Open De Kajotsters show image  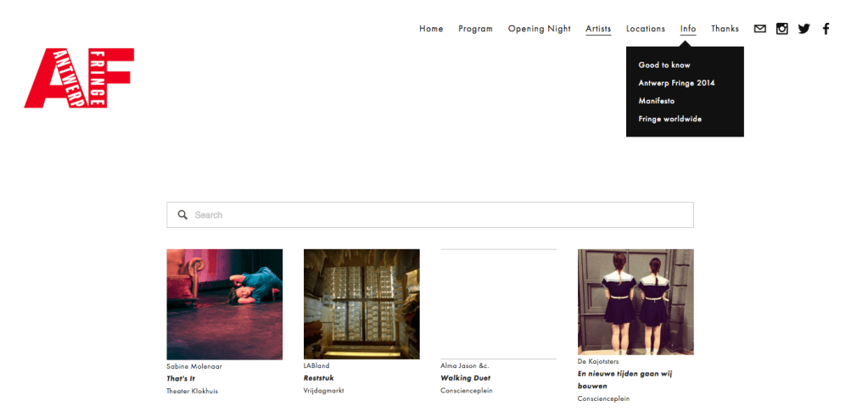pos(636,301)
